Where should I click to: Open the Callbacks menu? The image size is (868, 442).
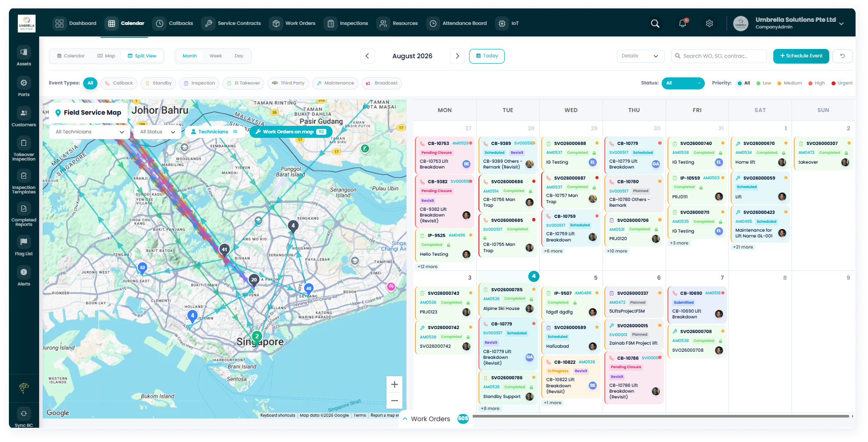pyautogui.click(x=173, y=24)
